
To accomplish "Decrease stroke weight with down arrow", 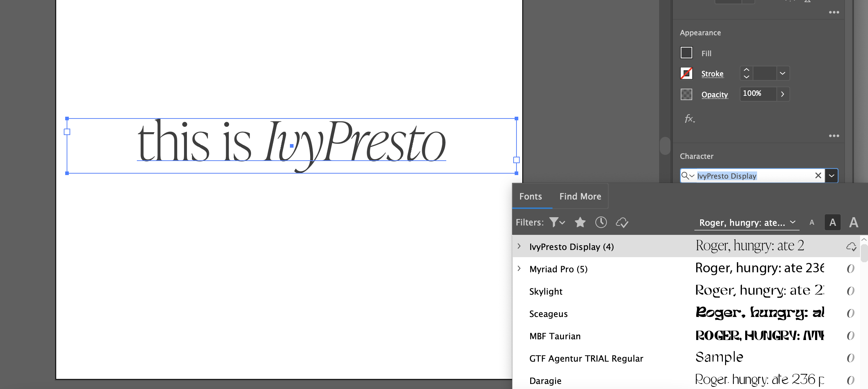I will [746, 77].
